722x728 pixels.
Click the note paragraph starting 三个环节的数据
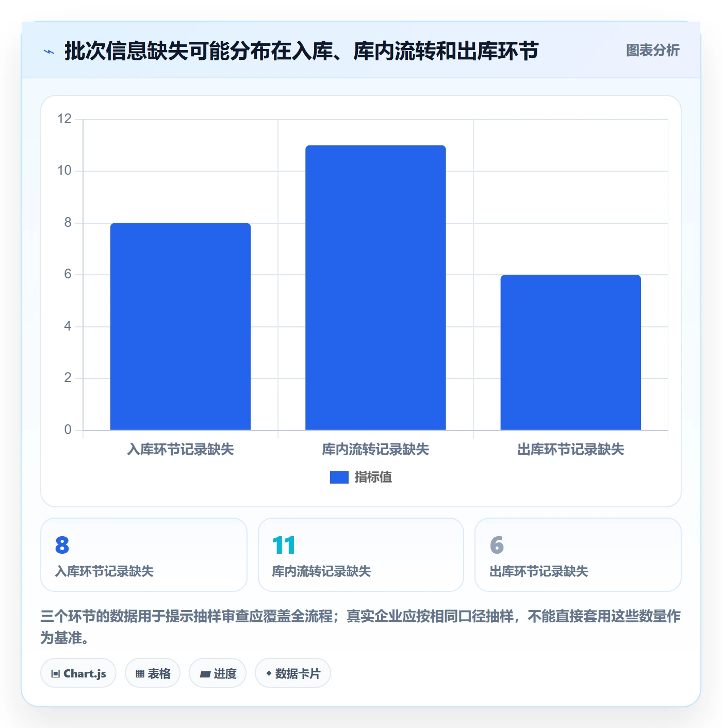click(x=360, y=627)
